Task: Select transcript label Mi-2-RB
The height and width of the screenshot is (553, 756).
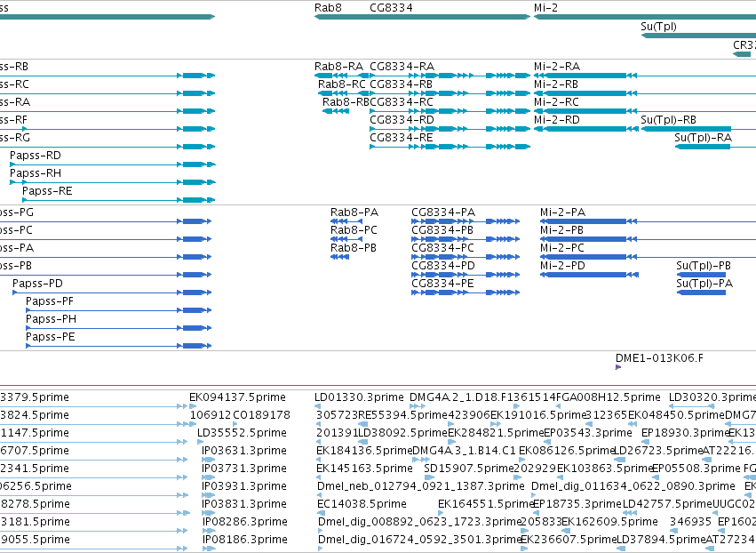Action: [556, 84]
